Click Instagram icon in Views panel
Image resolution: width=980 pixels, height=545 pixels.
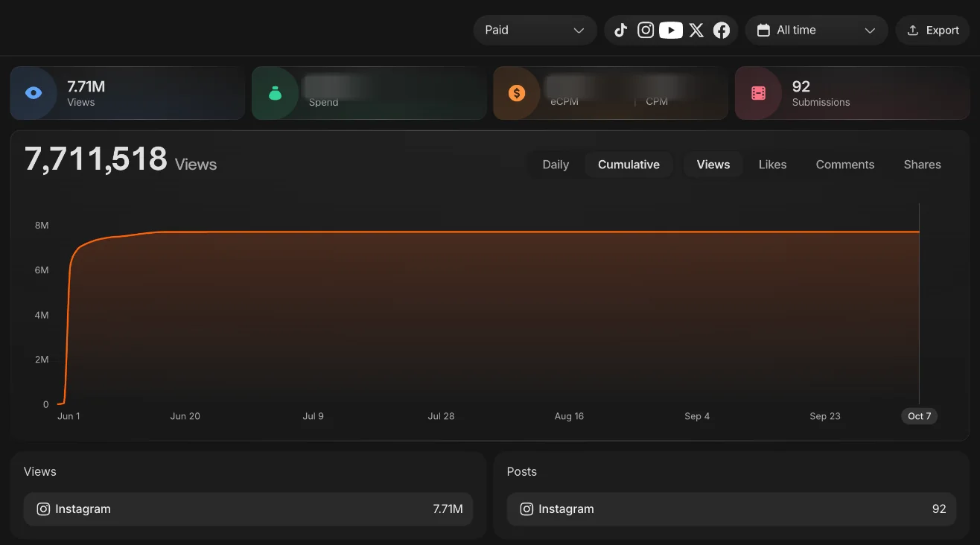coord(44,509)
